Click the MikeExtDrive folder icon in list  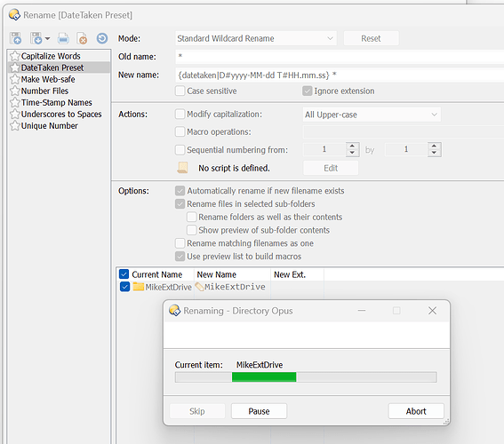(x=138, y=287)
